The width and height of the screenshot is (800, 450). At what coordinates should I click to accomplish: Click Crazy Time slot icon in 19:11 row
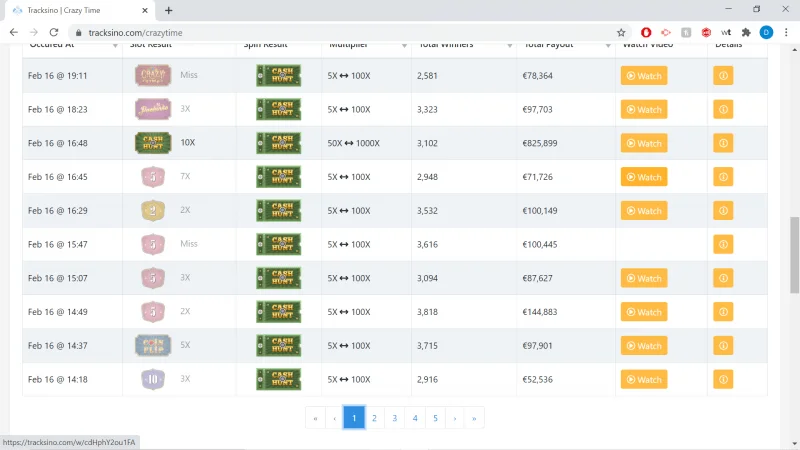(x=153, y=76)
